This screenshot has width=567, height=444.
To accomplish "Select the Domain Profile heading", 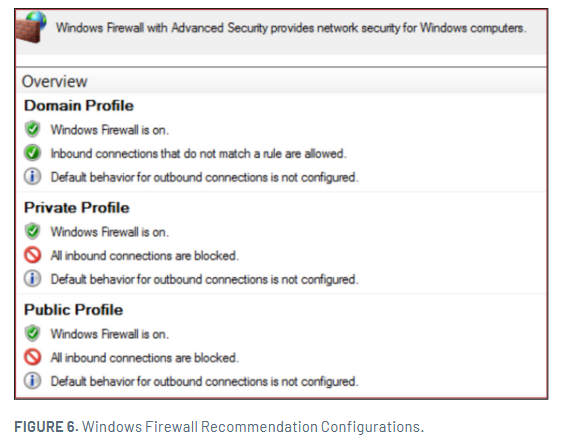I will click(x=79, y=106).
